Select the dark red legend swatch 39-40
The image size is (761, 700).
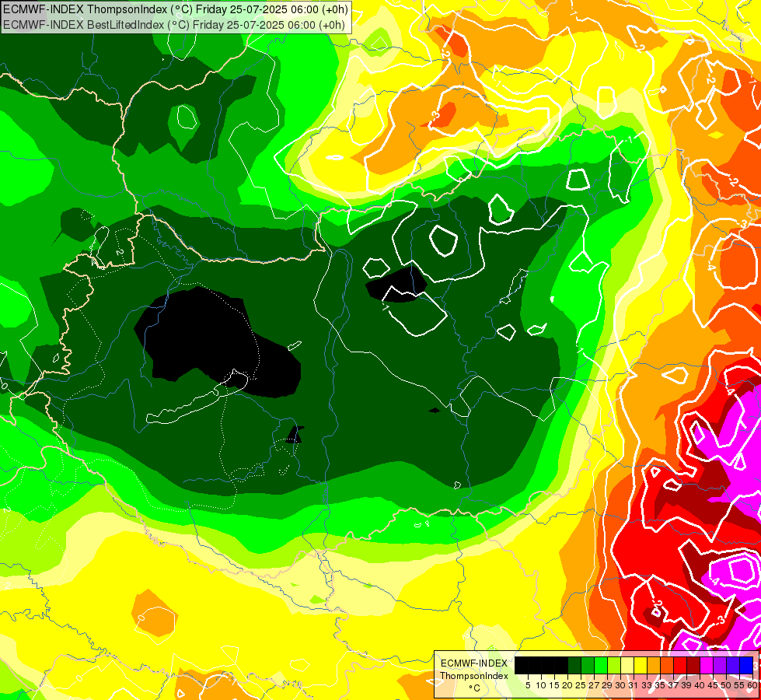tap(693, 666)
